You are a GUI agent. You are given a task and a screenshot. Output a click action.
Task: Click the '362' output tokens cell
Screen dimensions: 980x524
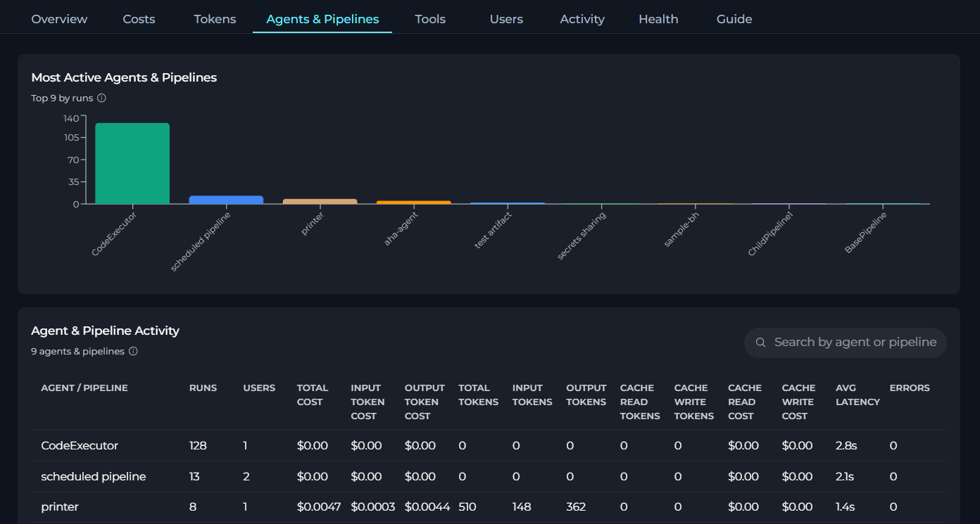(576, 507)
